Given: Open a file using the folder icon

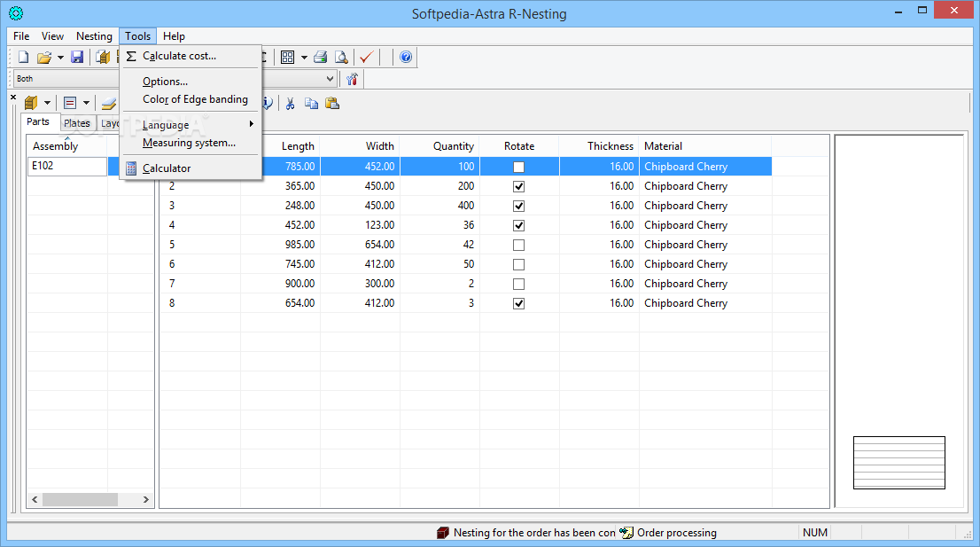Looking at the screenshot, I should point(43,58).
